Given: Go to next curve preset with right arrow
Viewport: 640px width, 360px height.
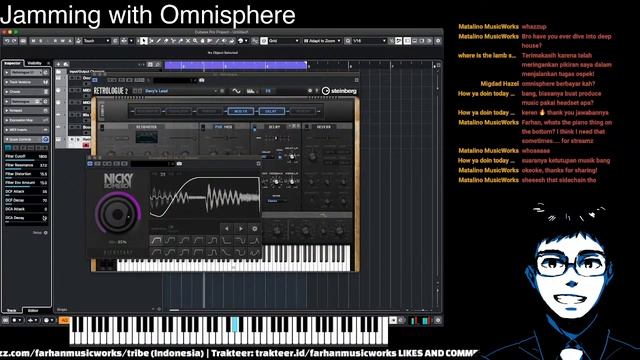Looking at the screenshot, I should (x=240, y=229).
